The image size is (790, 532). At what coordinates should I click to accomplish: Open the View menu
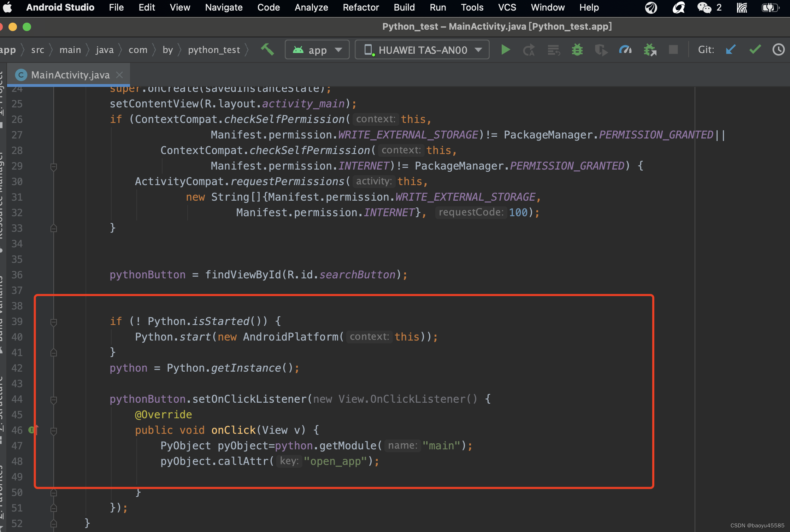click(x=180, y=7)
